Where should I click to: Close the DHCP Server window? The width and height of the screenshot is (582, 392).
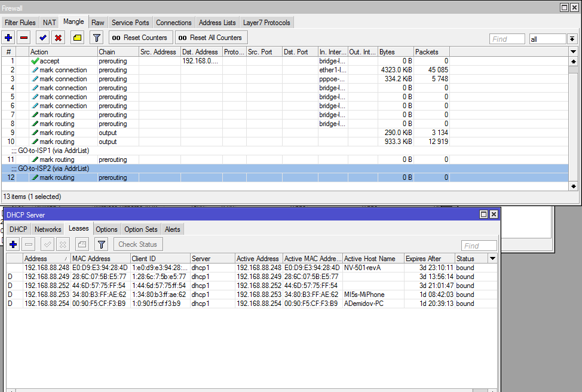[494, 214]
